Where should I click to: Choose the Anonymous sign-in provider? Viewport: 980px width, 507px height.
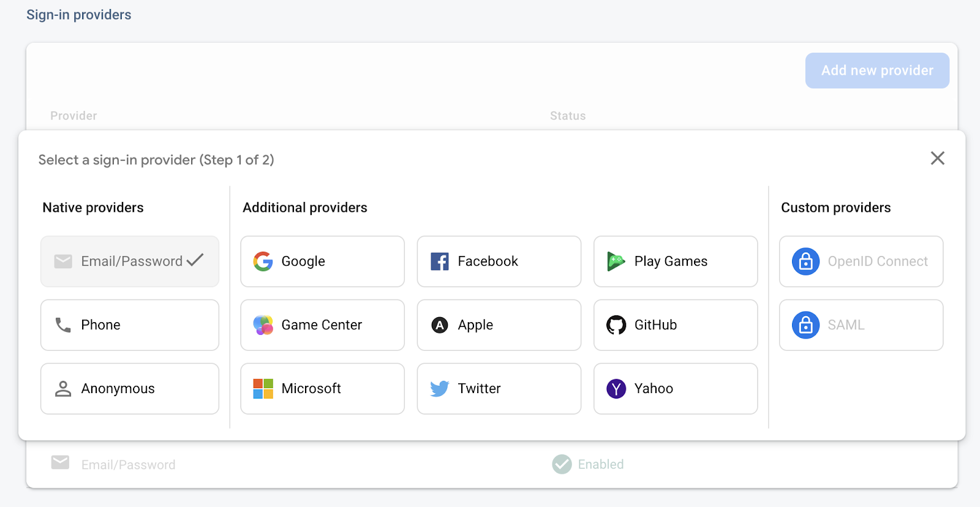point(129,389)
